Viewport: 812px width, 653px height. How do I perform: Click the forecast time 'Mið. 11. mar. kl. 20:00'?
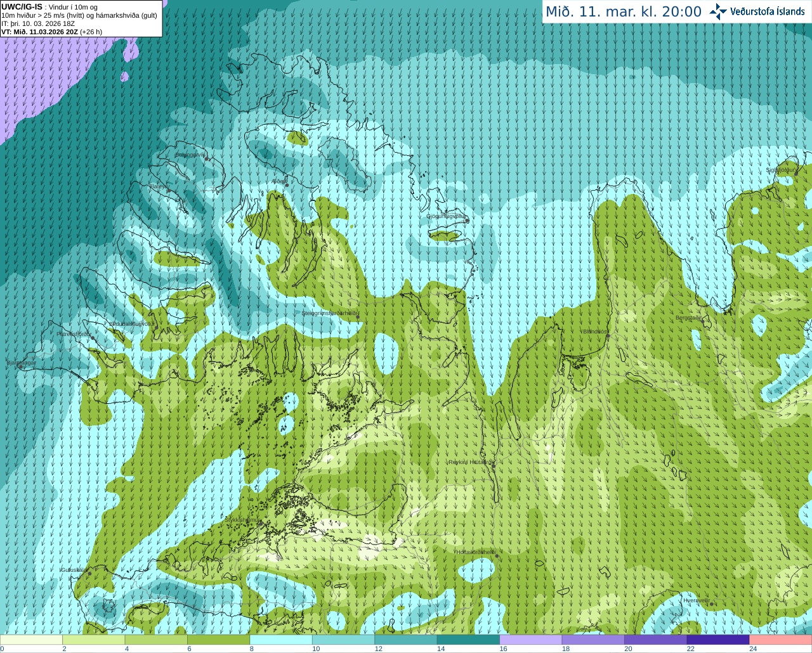(624, 11)
